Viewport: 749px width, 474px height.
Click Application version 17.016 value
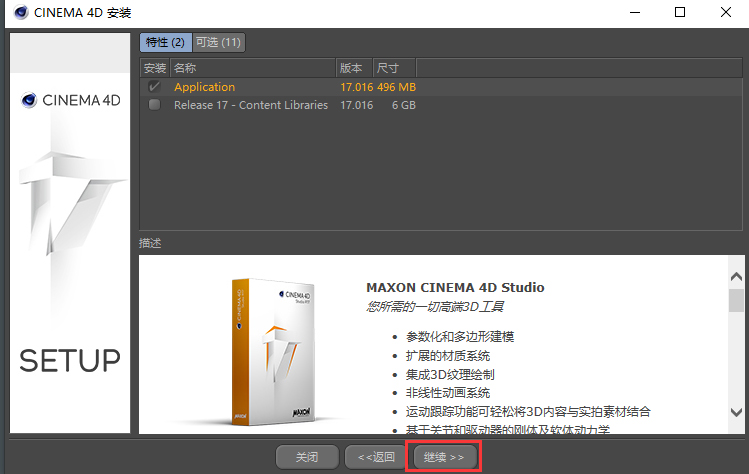click(x=356, y=87)
